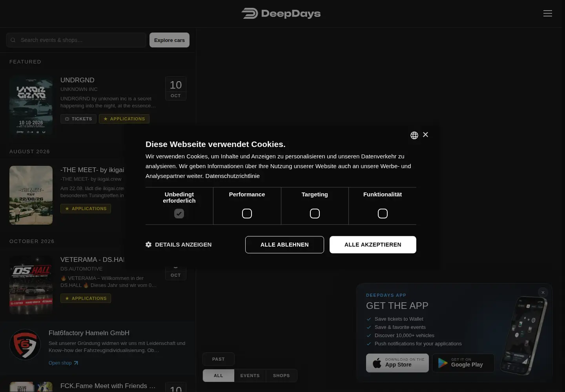Toggle the Performance cookies checkbox

pyautogui.click(x=247, y=214)
